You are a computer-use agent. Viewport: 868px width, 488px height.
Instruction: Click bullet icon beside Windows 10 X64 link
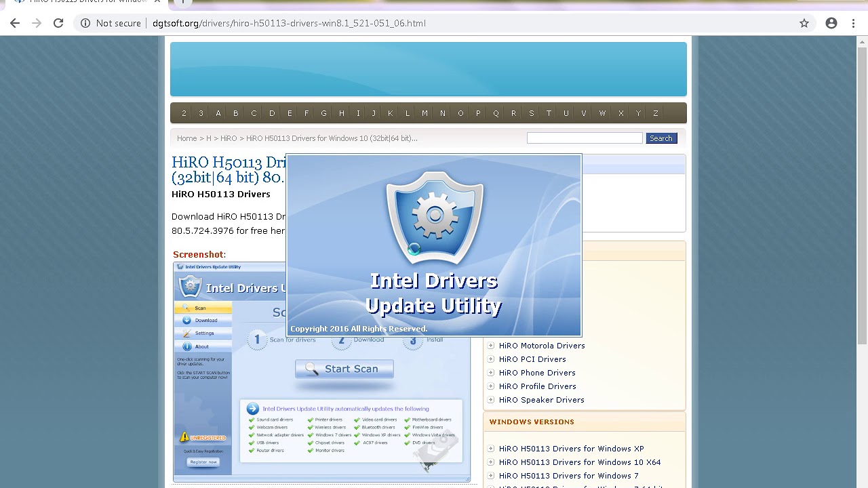tap(491, 462)
